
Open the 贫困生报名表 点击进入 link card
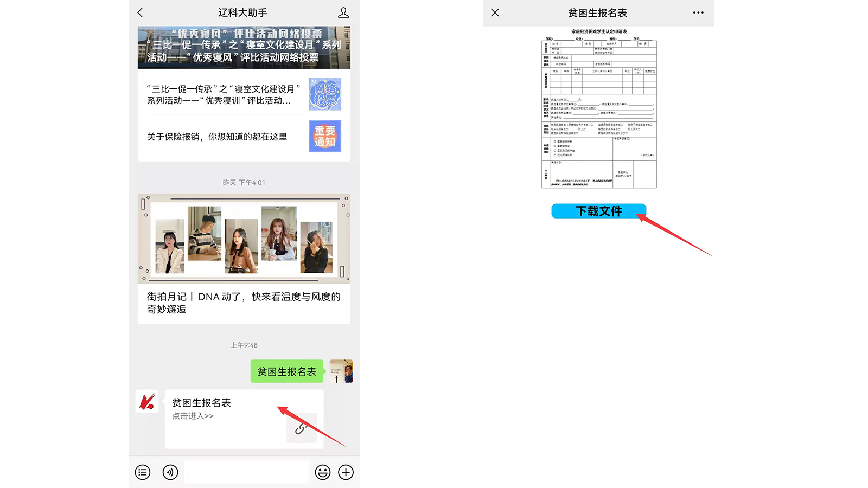pos(228,409)
